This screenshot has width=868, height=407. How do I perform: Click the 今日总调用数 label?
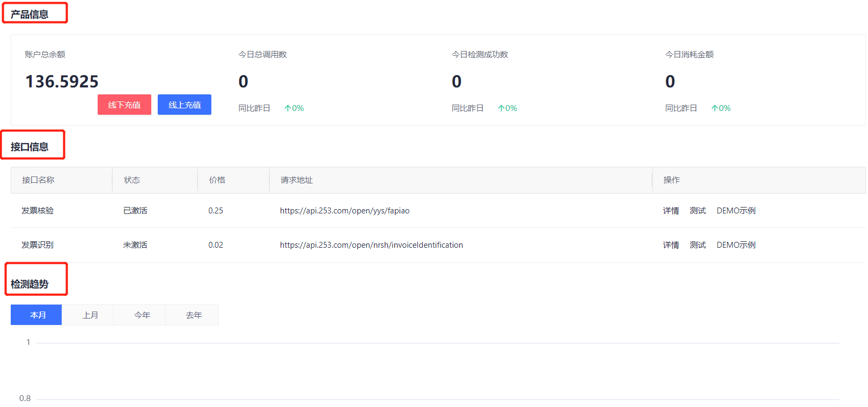[x=262, y=55]
